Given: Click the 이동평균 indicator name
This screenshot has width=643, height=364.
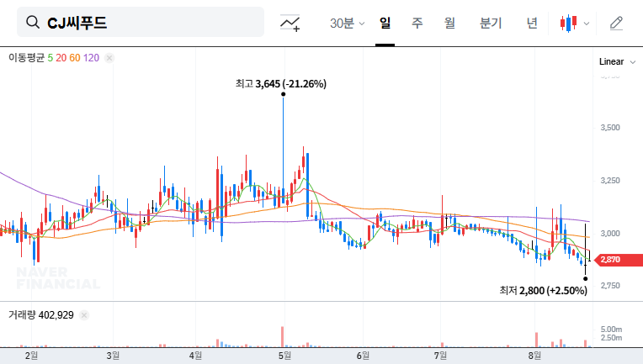Looking at the screenshot, I should (26, 58).
